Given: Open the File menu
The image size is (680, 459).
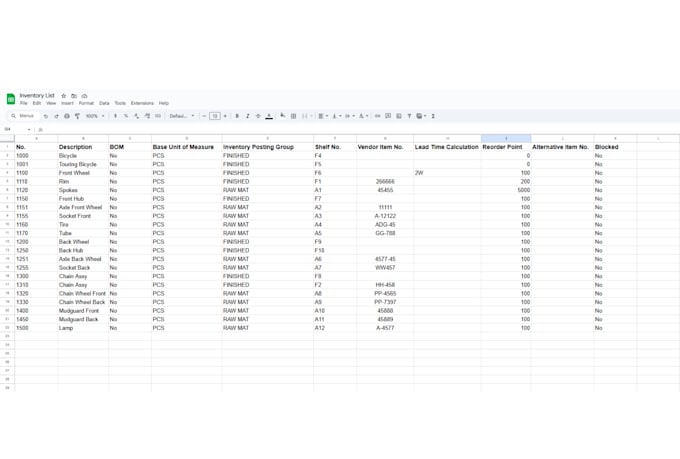Looking at the screenshot, I should tap(23, 103).
